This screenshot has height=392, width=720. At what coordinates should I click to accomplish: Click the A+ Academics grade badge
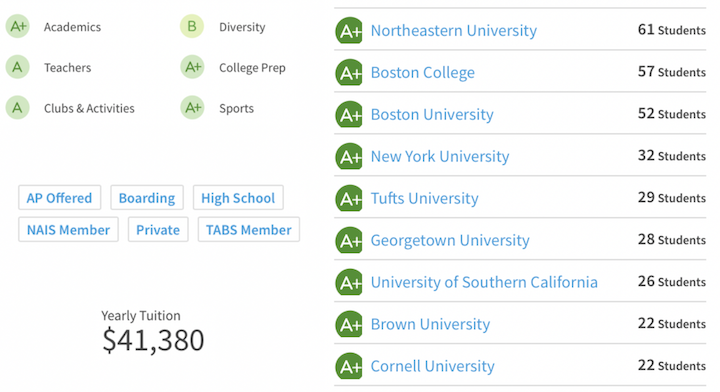pyautogui.click(x=17, y=27)
